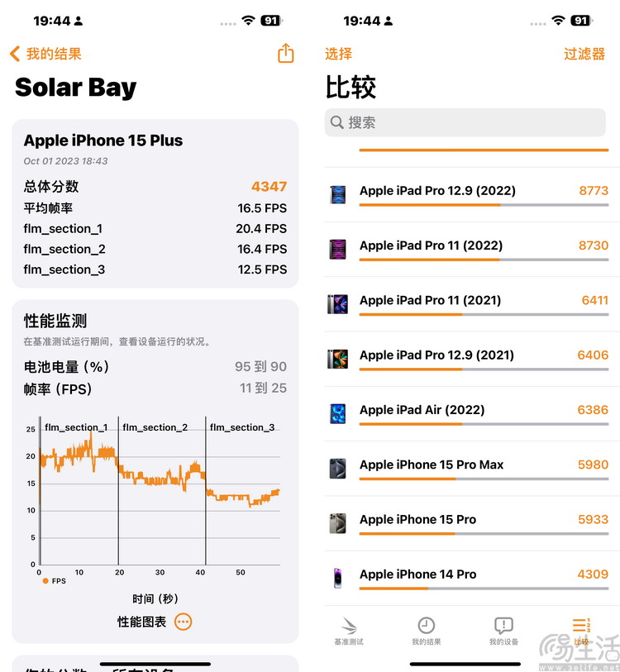
Task: Tap the share icon on Solar Bay page
Action: coord(285,53)
